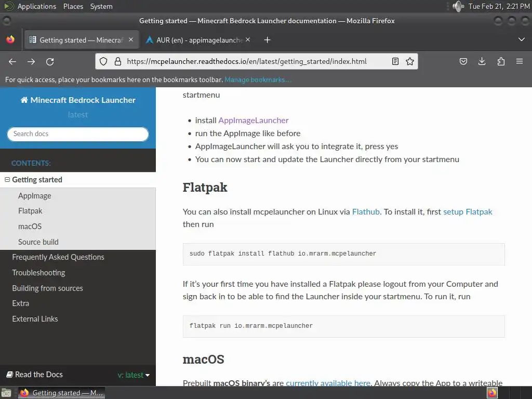This screenshot has height=399, width=532.
Task: Open Troubleshooting in sidebar
Action: pyautogui.click(x=38, y=273)
